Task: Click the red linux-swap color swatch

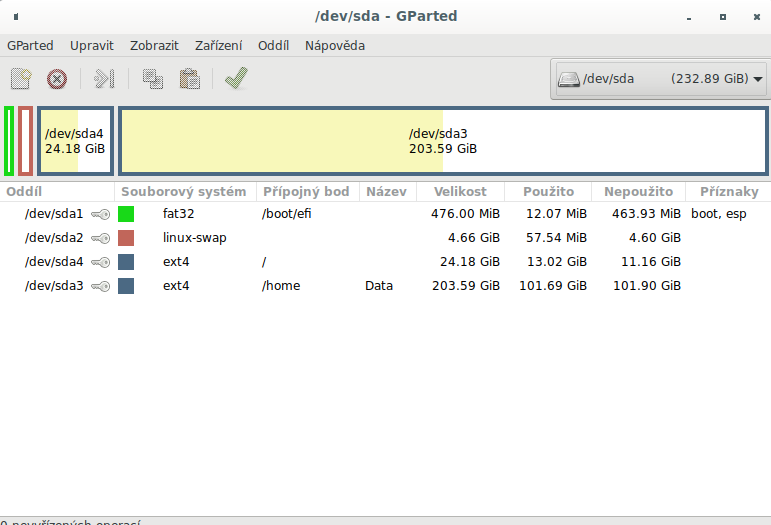Action: (126, 238)
